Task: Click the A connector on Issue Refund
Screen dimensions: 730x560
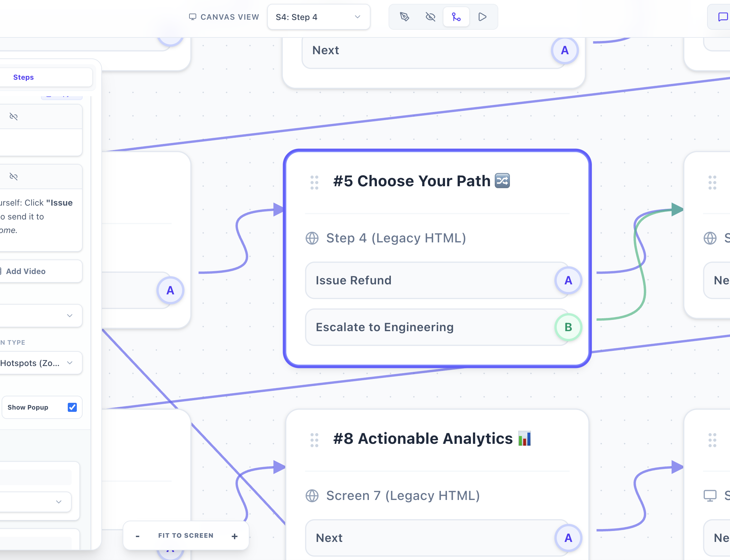Action: click(x=568, y=280)
